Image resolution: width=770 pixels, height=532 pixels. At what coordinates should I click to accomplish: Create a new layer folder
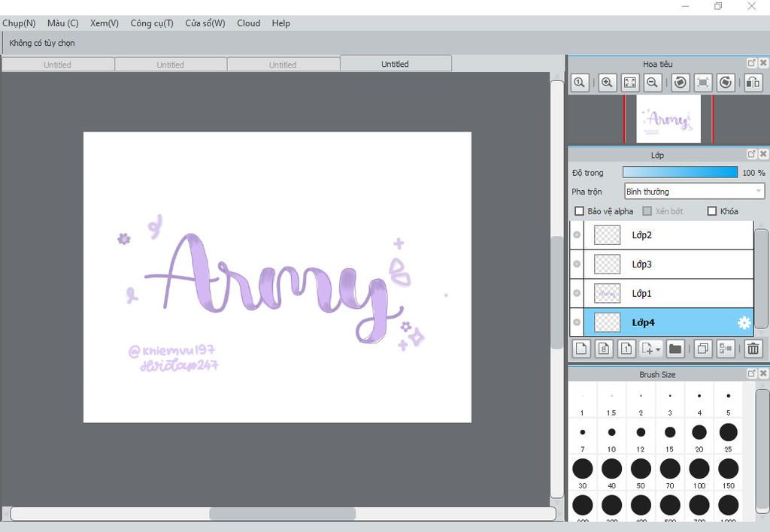[x=675, y=349]
